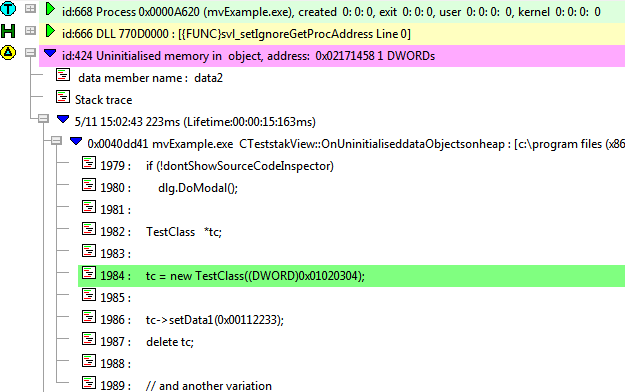This screenshot has height=392, width=625.
Task: Click the source icon for line 1986
Action: [x=89, y=317]
